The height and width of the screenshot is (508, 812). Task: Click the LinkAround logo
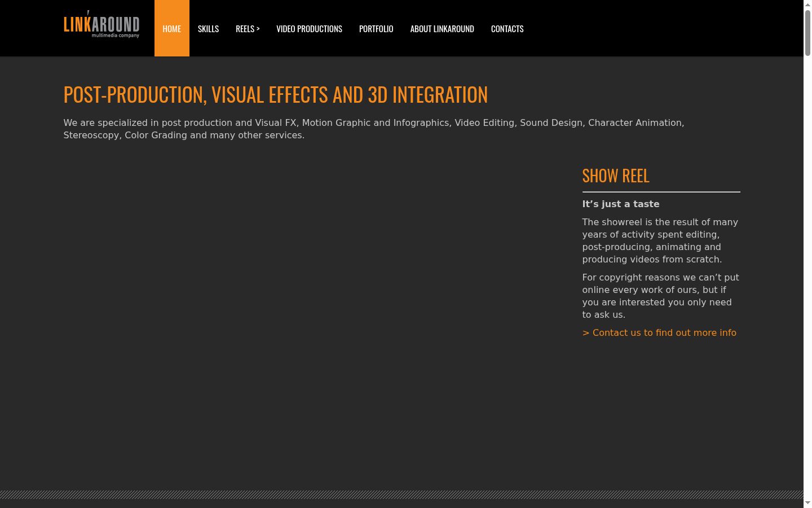101,24
